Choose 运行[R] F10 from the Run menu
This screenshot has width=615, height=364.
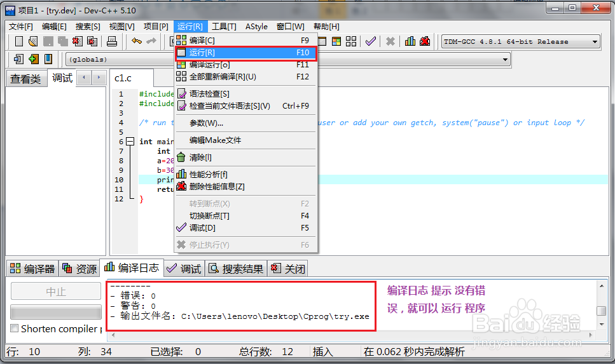click(246, 53)
